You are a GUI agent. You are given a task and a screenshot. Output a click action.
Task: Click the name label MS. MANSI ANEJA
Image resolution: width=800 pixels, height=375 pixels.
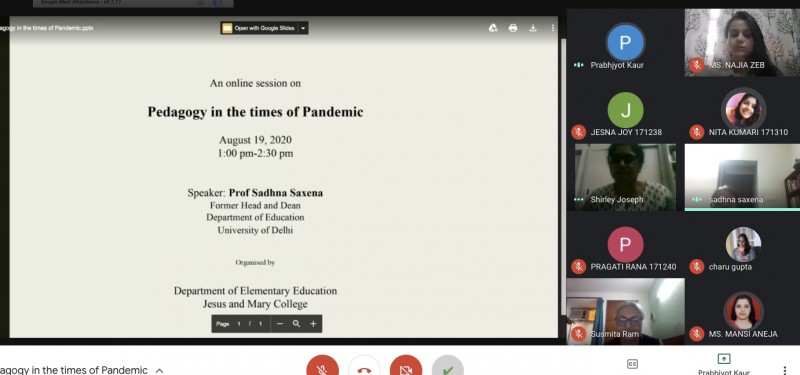pyautogui.click(x=743, y=334)
